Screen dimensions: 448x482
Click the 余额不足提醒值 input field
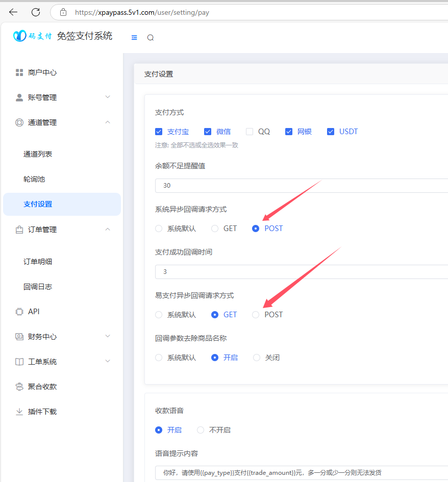pos(302,186)
